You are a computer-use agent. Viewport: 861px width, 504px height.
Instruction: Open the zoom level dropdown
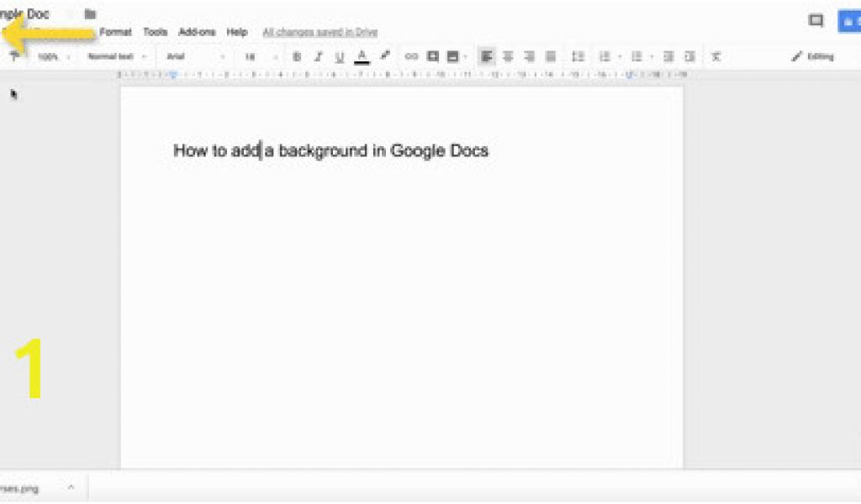click(54, 56)
